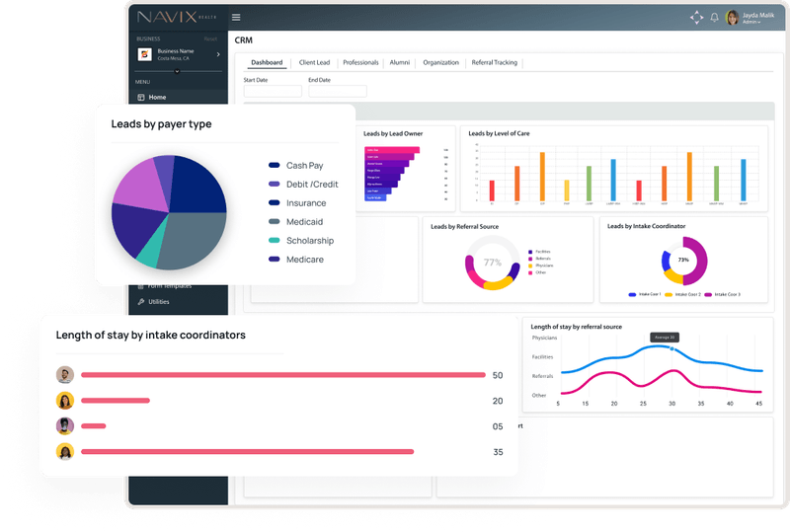The image size is (790, 532).
Task: Click the Start Date input field
Action: tap(273, 92)
